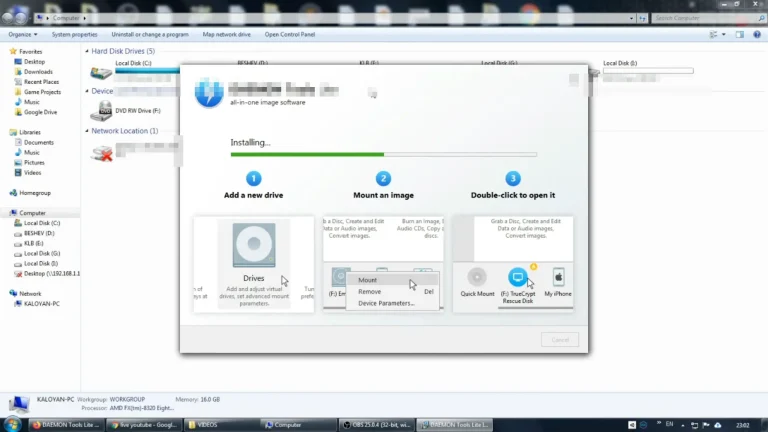This screenshot has width=768, height=432.
Task: Click the My iPhone device icon
Action: (x=558, y=277)
